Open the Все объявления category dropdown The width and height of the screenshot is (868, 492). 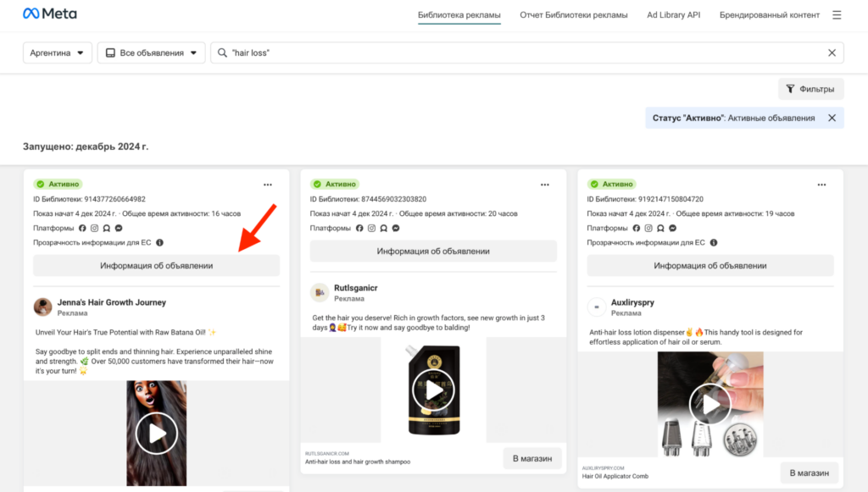tap(151, 53)
